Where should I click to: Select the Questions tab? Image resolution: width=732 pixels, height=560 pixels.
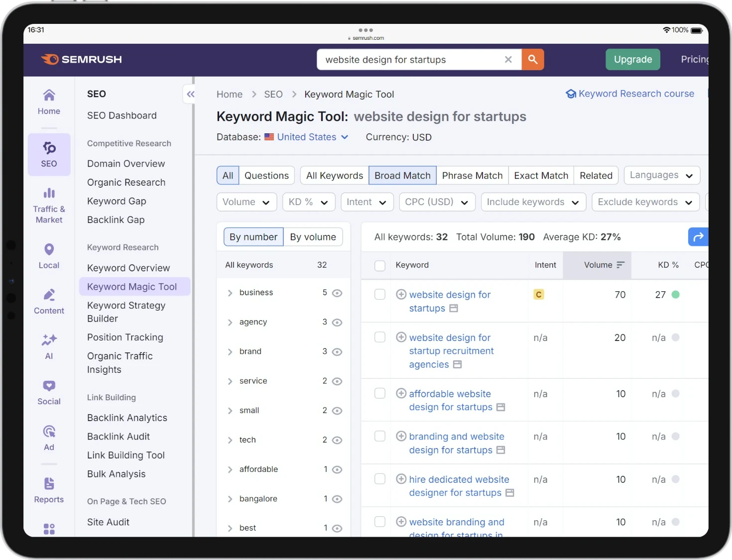266,175
